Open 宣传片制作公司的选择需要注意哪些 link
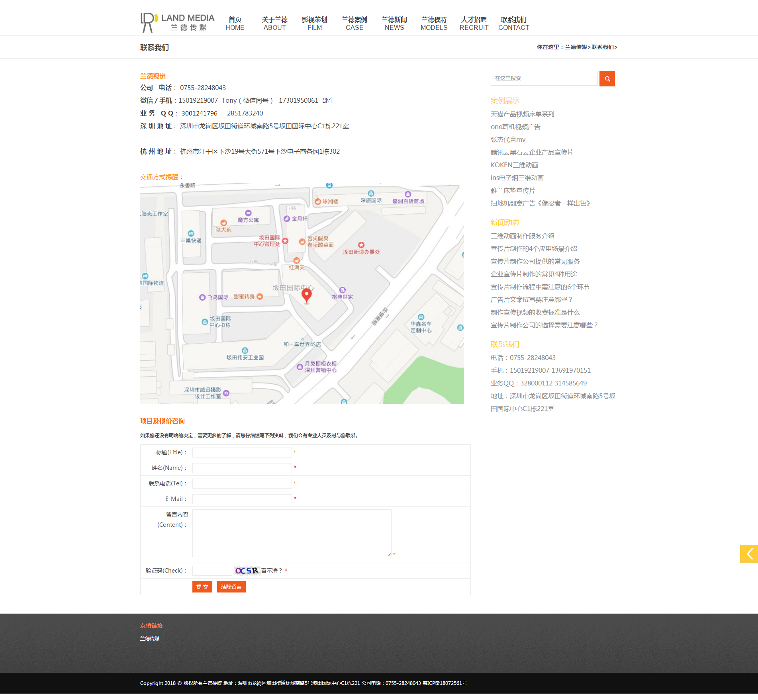 pos(545,325)
